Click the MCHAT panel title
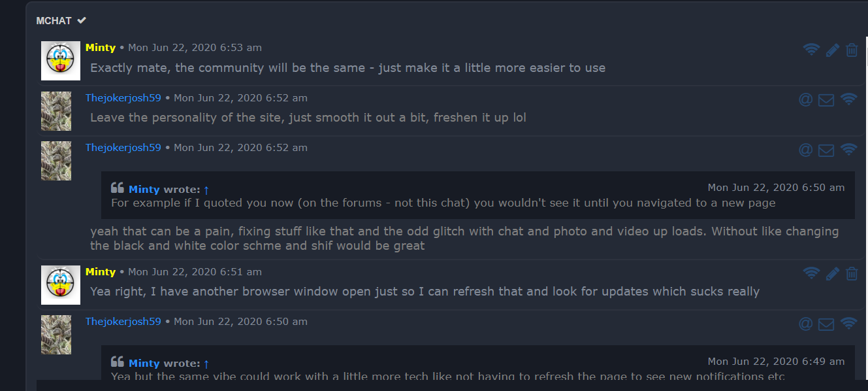Screen dimensions: 868x391 pos(54,21)
